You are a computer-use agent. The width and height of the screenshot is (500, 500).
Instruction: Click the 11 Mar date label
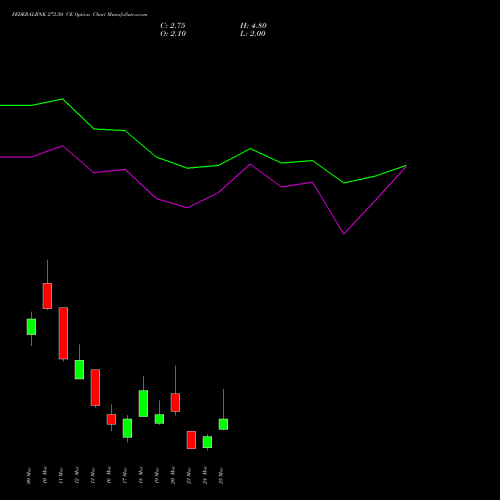point(61,476)
